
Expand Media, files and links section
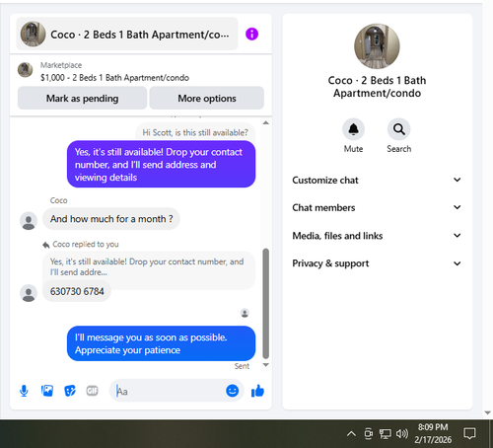click(377, 236)
